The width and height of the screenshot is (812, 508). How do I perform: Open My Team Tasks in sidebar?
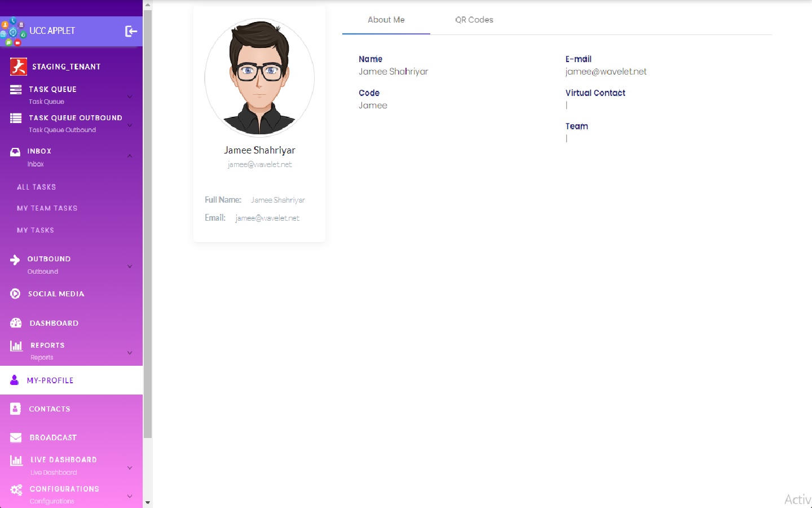tap(47, 208)
